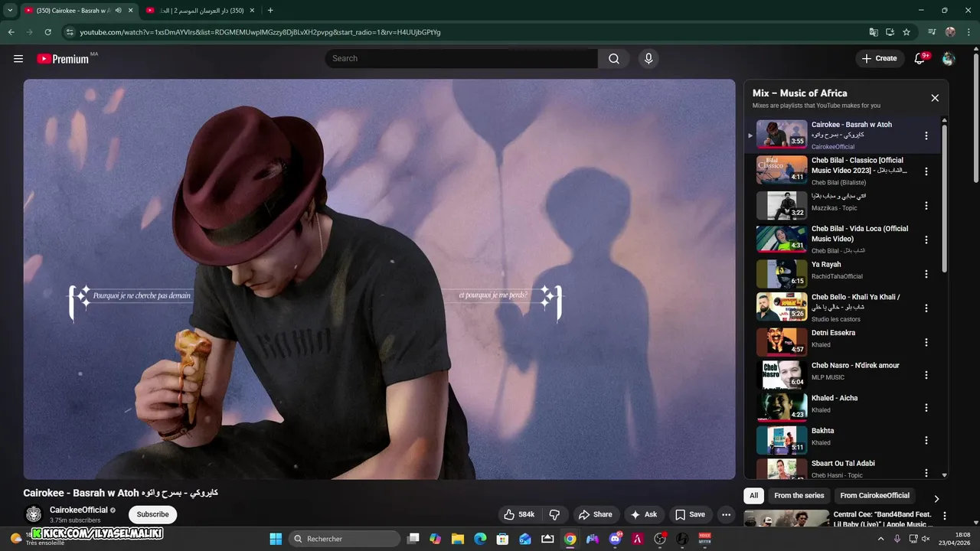Open the YouTube account avatar menu

(x=949, y=59)
